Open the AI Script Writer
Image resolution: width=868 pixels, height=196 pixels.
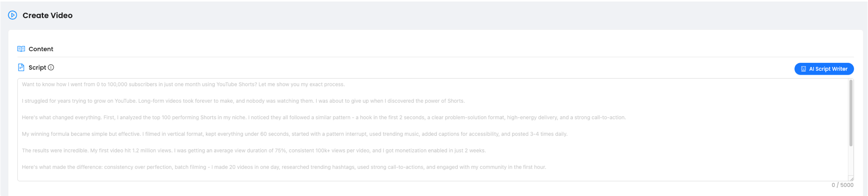(x=824, y=69)
